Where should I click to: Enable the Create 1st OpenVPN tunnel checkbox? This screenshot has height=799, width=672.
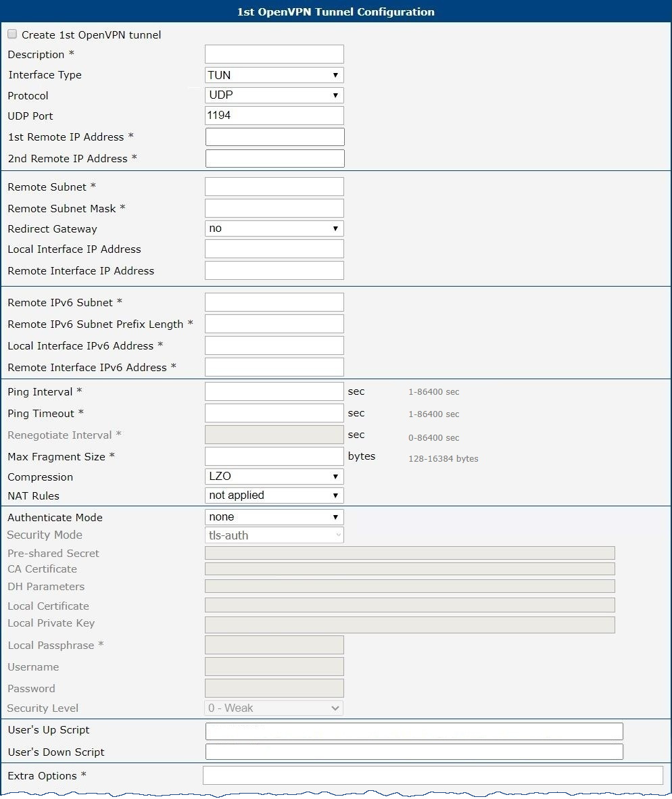12,34
